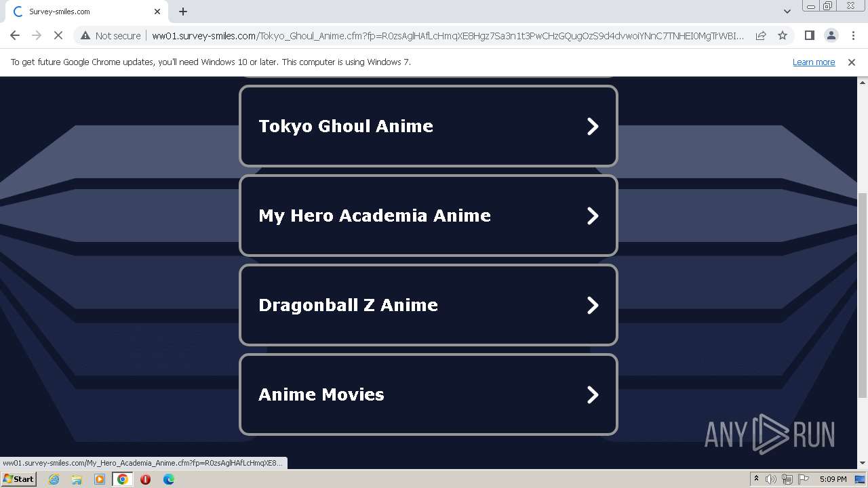
Task: Share this page icon in address bar
Action: (x=761, y=35)
